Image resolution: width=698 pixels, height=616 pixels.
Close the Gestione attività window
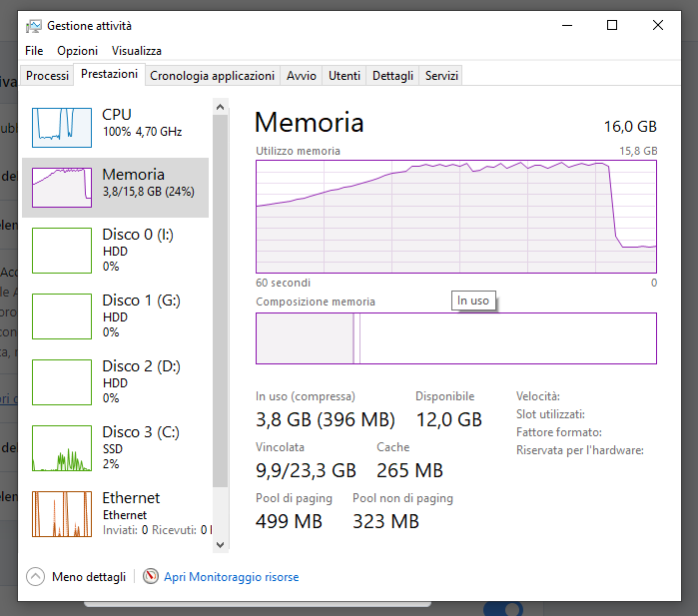[658, 25]
